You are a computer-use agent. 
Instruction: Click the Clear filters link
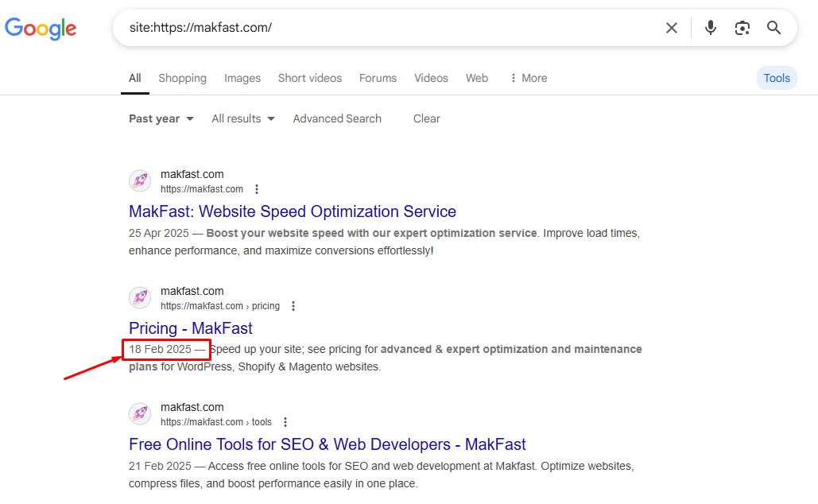(x=426, y=118)
